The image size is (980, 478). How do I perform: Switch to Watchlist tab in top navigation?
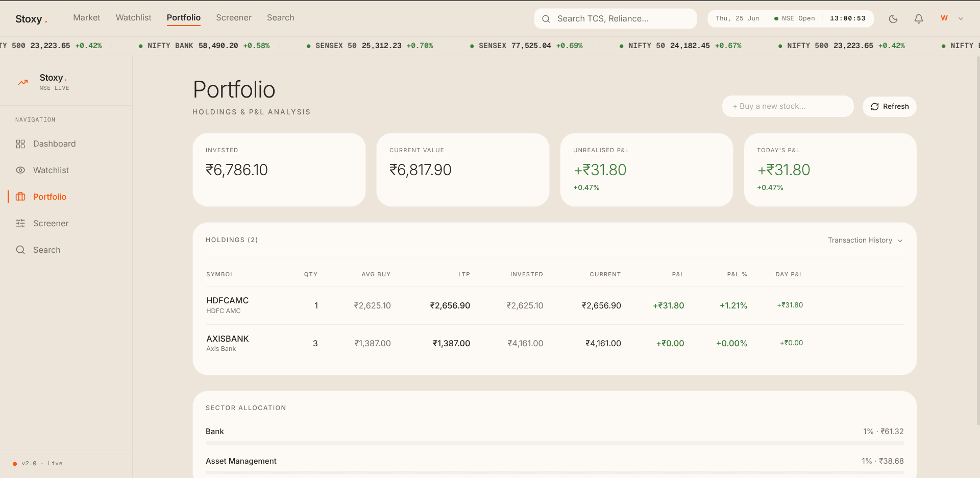tap(134, 18)
